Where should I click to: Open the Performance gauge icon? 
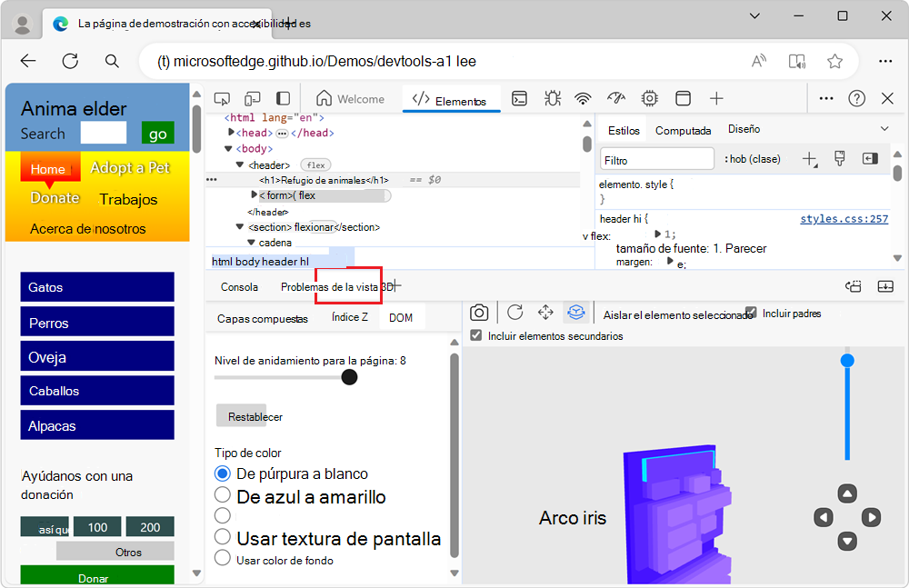tap(614, 98)
